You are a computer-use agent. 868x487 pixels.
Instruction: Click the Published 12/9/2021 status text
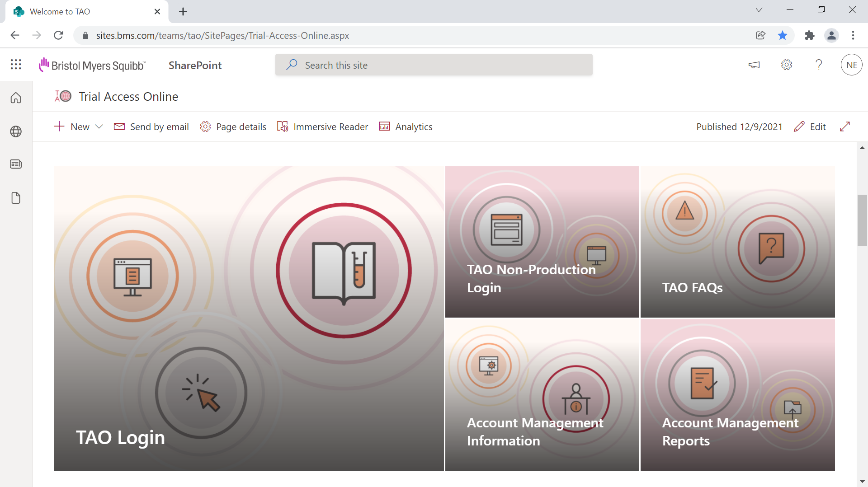(739, 126)
